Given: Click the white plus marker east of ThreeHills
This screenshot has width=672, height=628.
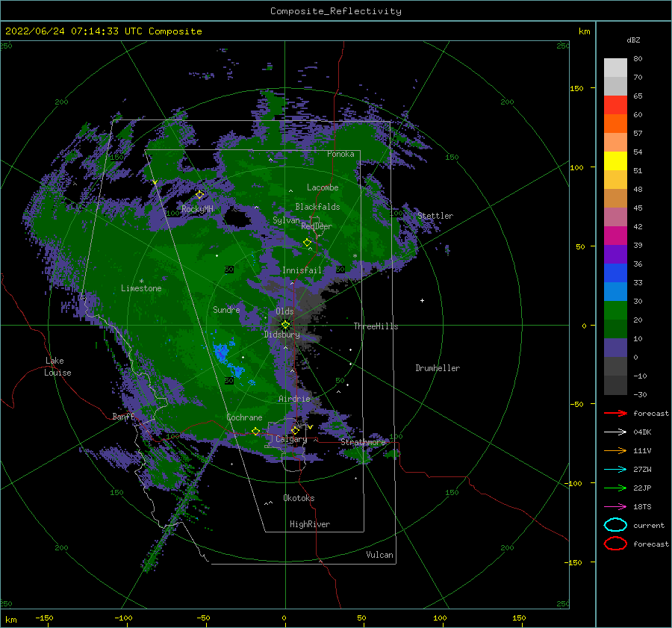Looking at the screenshot, I should pyautogui.click(x=422, y=300).
